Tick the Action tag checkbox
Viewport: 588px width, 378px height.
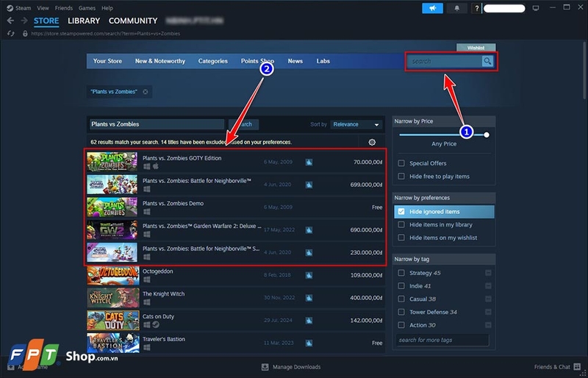401,325
